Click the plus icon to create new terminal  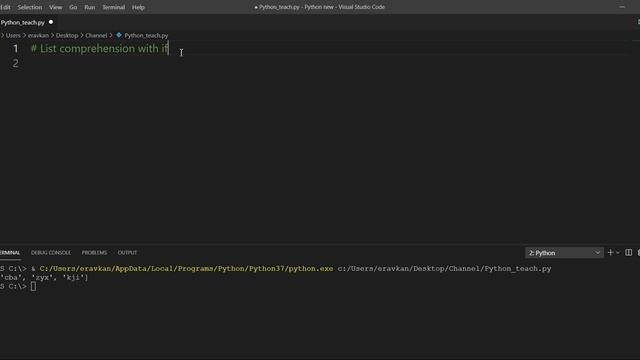[x=611, y=253]
